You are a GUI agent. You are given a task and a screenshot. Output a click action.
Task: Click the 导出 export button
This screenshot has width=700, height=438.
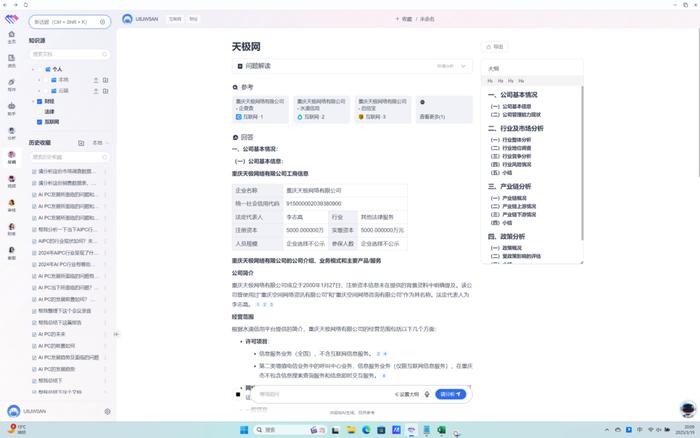pos(495,46)
